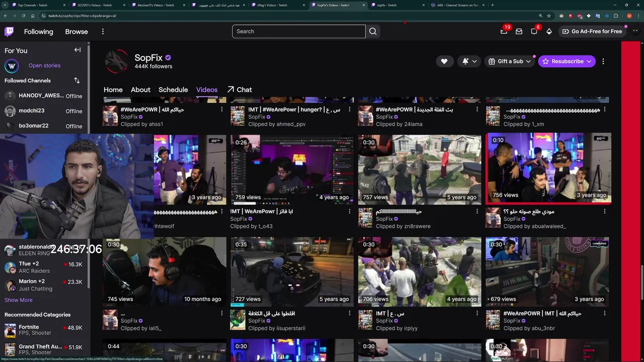Switch to browser tab Top Channels - Twitch

pyautogui.click(x=36, y=5)
